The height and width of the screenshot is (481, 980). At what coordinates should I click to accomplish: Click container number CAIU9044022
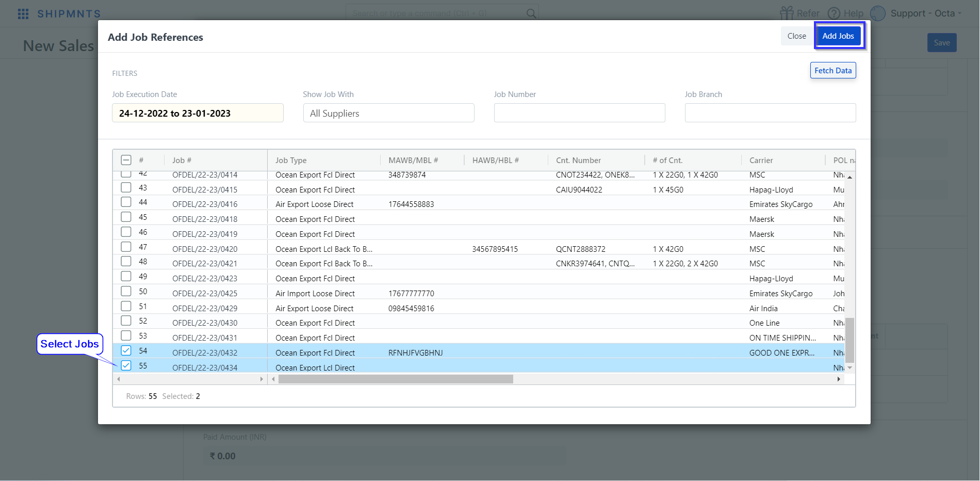point(579,190)
